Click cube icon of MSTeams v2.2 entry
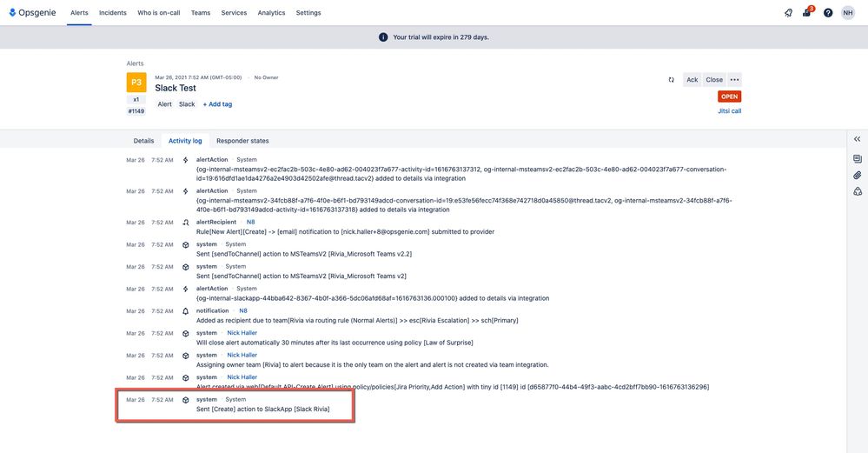This screenshot has height=453, width=868. click(185, 245)
